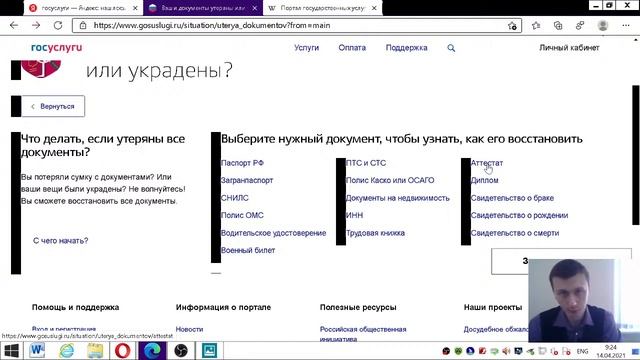Open browser collections
640x360 pixels.
point(558,26)
